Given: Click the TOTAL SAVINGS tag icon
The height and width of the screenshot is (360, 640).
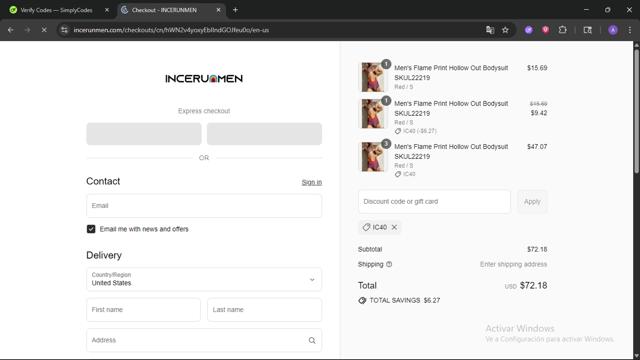Looking at the screenshot, I should tap(362, 300).
